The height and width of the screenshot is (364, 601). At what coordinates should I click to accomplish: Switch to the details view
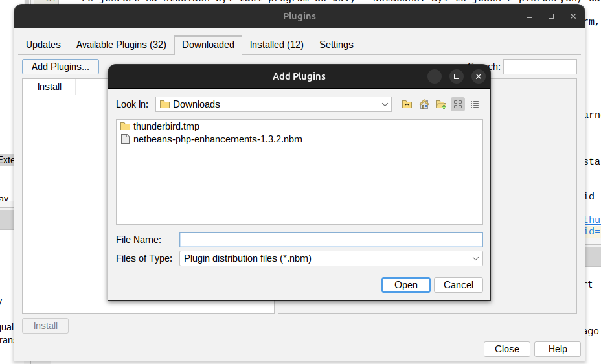pyautogui.click(x=475, y=104)
